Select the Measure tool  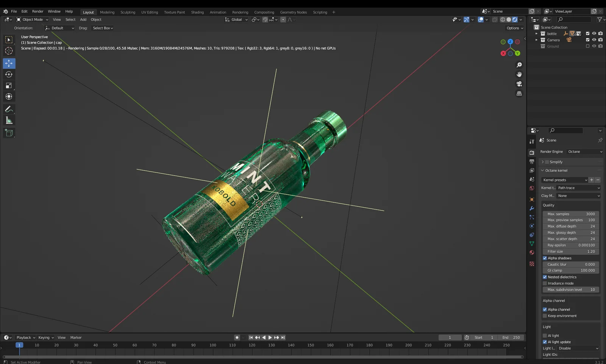coord(9,120)
